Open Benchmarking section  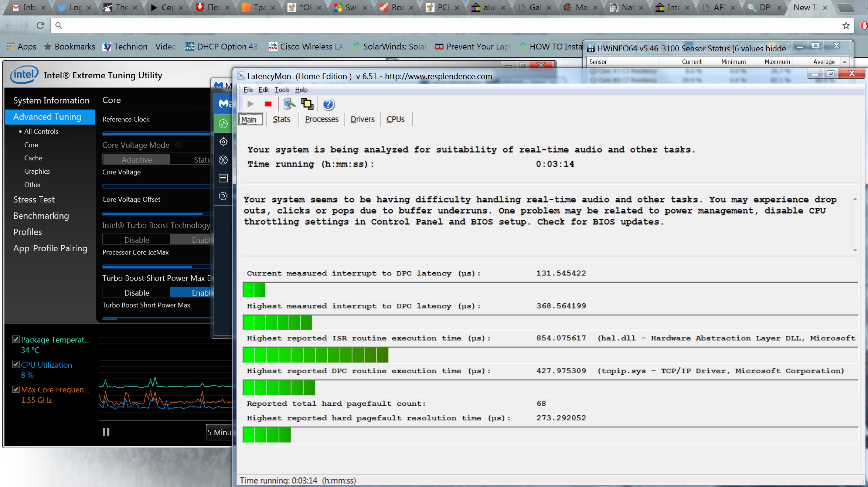41,216
